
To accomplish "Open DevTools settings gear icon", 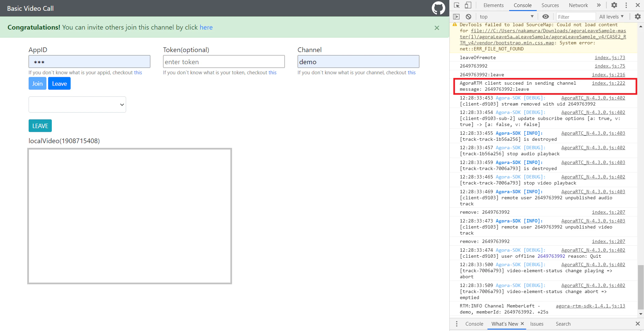I will click(x=614, y=5).
